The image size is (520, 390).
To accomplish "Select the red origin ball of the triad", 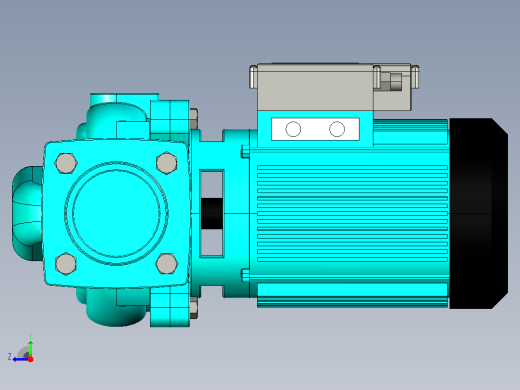I will pos(31,359).
